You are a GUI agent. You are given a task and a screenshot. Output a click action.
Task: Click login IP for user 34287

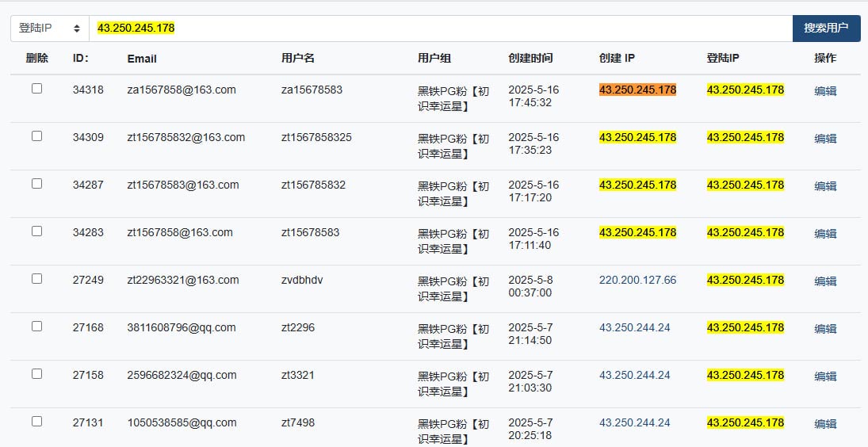point(745,185)
